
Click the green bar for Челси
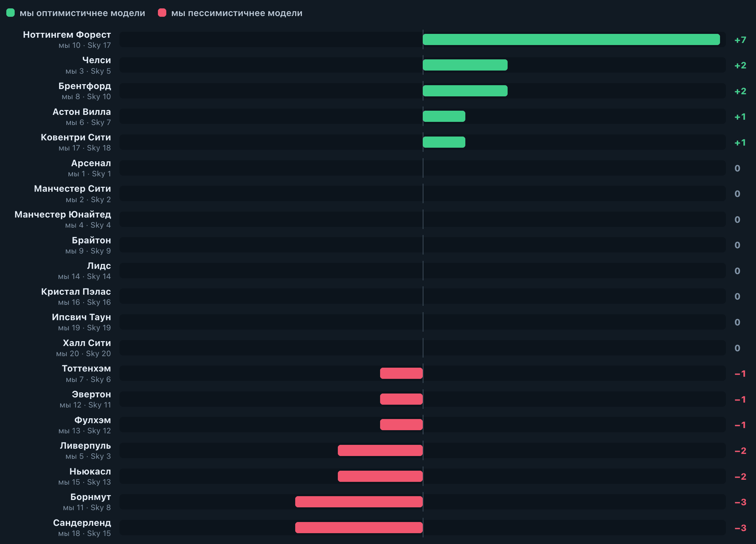click(465, 65)
